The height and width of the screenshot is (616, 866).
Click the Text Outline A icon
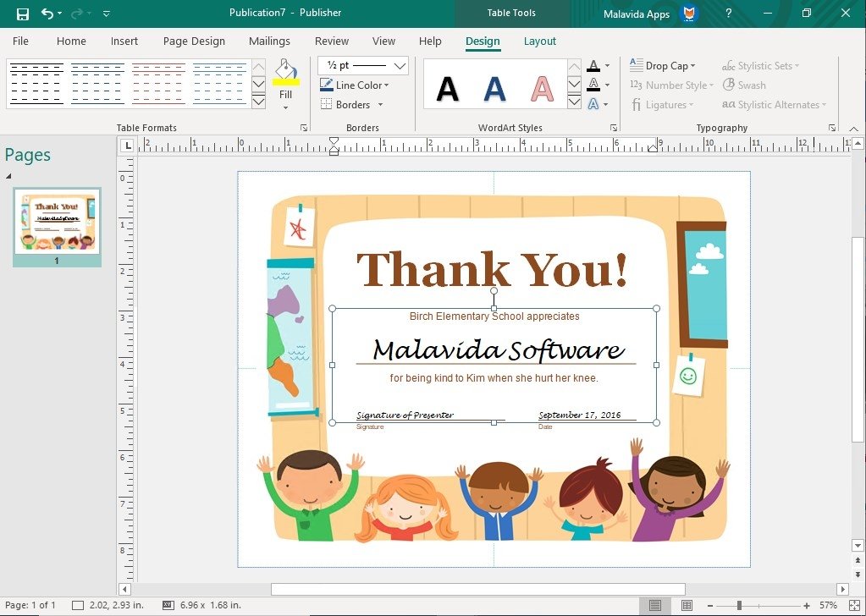[x=593, y=85]
